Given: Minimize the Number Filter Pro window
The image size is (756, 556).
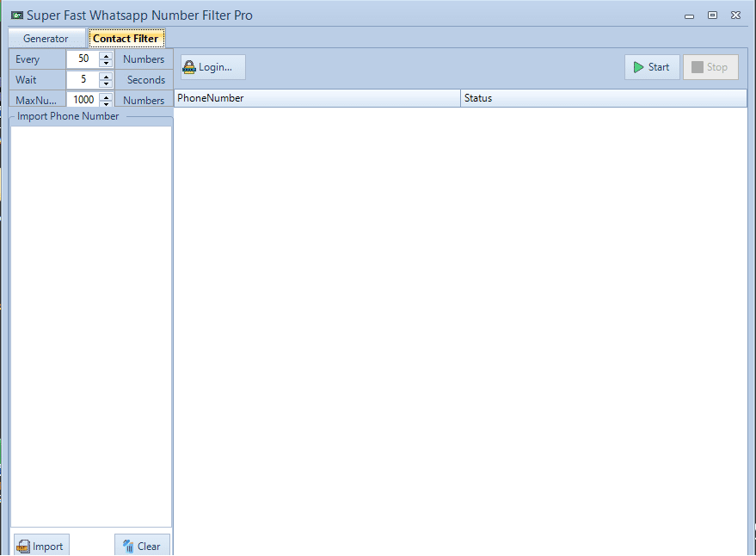Looking at the screenshot, I should [690, 16].
